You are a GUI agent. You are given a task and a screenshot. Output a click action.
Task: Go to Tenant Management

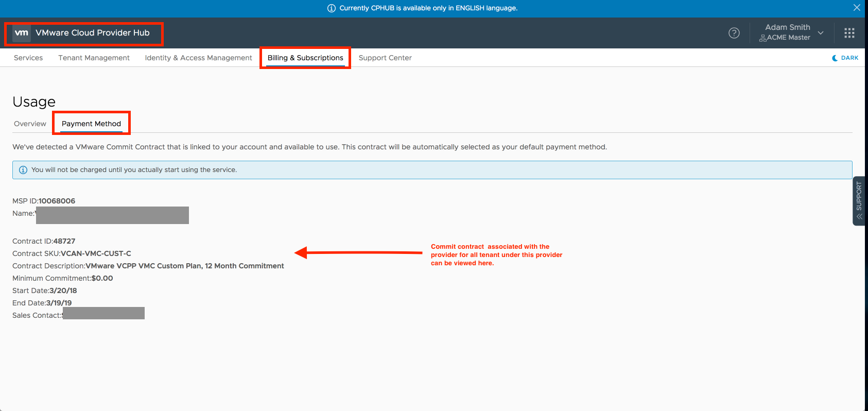pos(94,58)
